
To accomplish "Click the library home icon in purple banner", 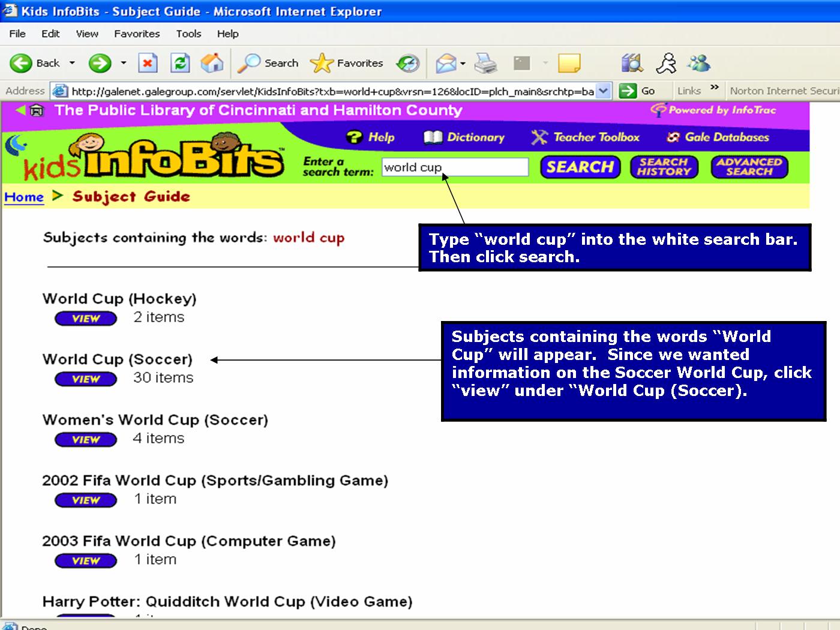I will pos(37,110).
